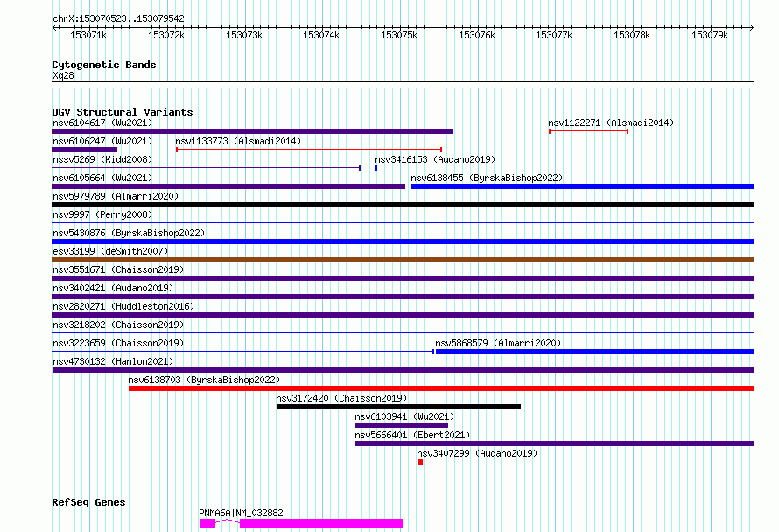Viewport: 779px width, 532px height.
Task: Click the nsv5666401 (Ebert2021) purple bar
Action: click(555, 444)
